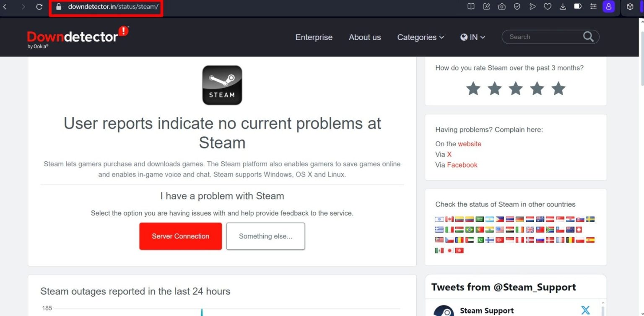644x316 pixels.
Task: Click the extensions cube icon in the toolbar
Action: click(x=629, y=6)
